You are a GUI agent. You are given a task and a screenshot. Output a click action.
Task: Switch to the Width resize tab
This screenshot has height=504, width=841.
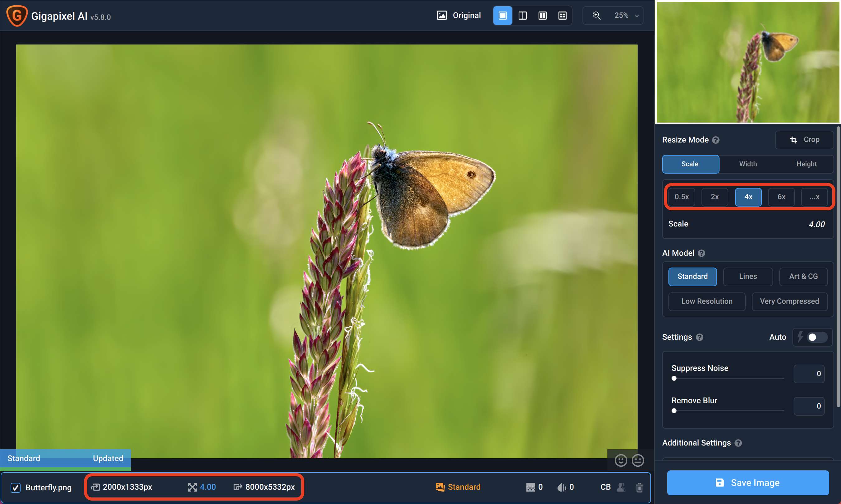click(x=748, y=164)
